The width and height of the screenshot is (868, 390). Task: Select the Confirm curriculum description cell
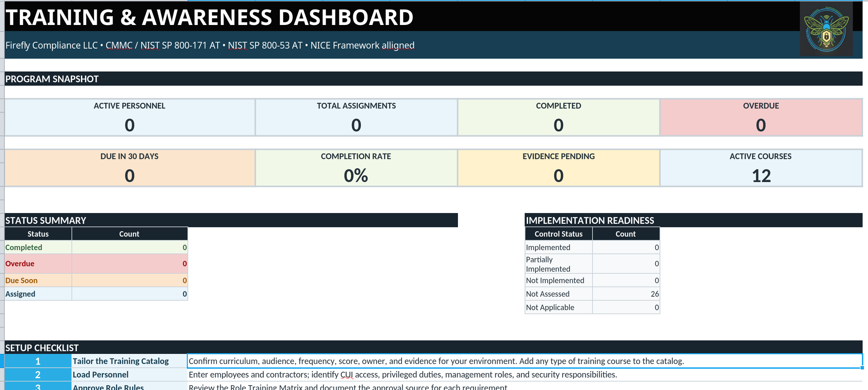[525, 361]
